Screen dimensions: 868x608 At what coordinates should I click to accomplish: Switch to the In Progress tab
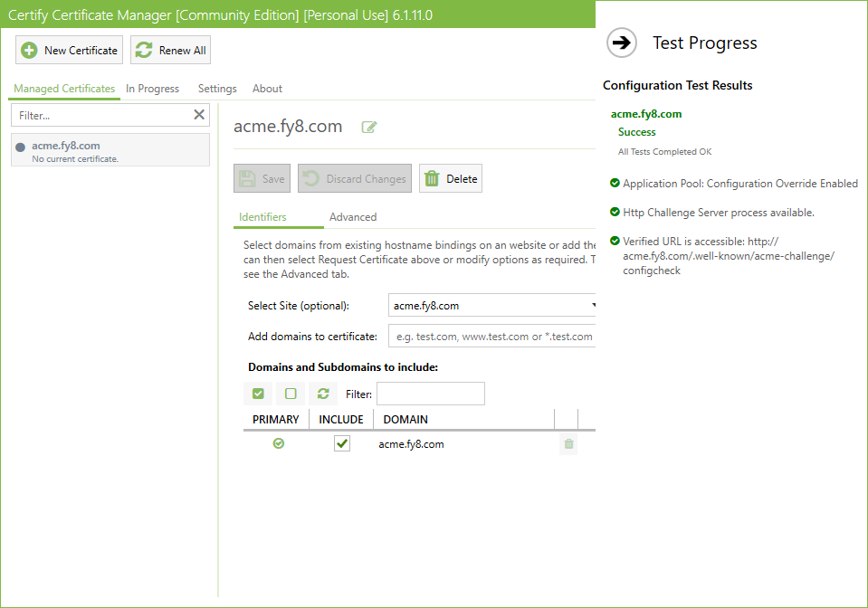(152, 89)
